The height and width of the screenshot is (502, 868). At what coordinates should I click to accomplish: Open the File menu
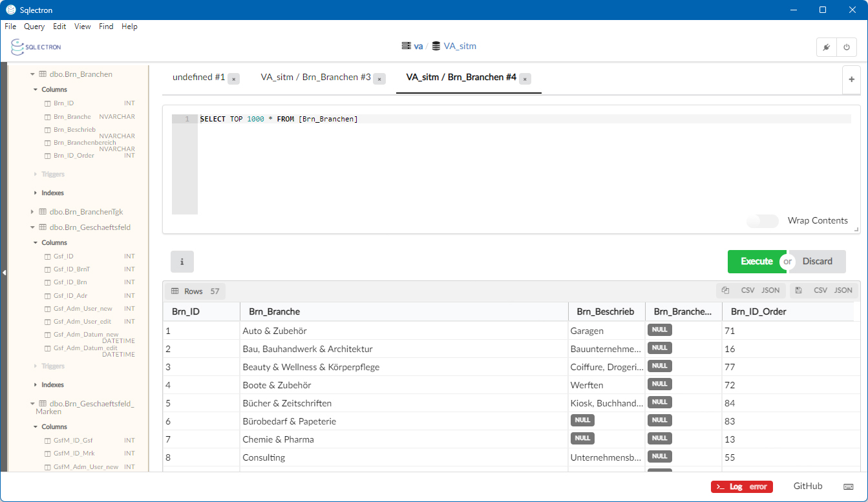click(x=10, y=26)
